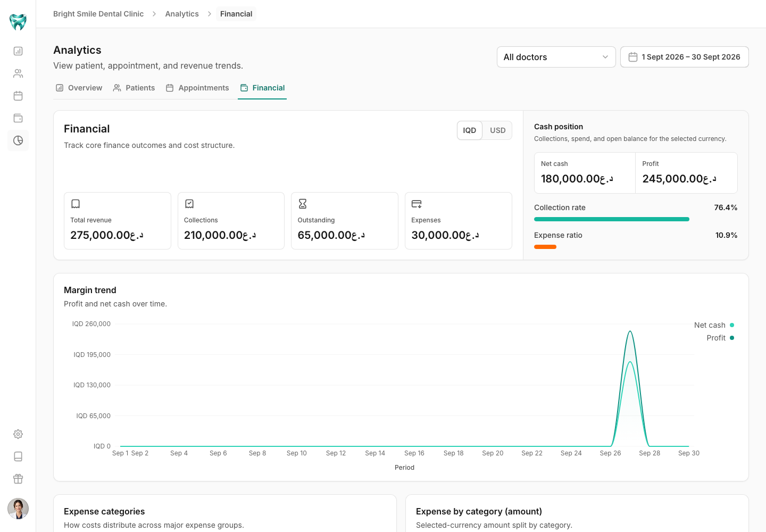Click the 10.9% expense ratio value
766x532 pixels.
pyautogui.click(x=726, y=235)
